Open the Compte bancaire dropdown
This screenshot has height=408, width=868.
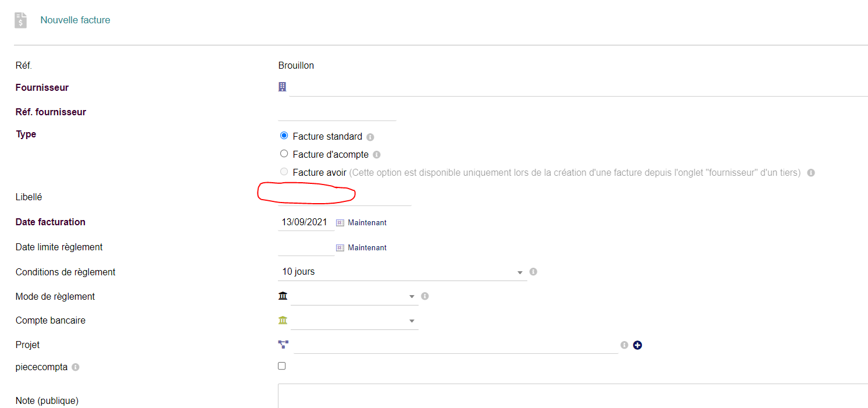(x=410, y=320)
